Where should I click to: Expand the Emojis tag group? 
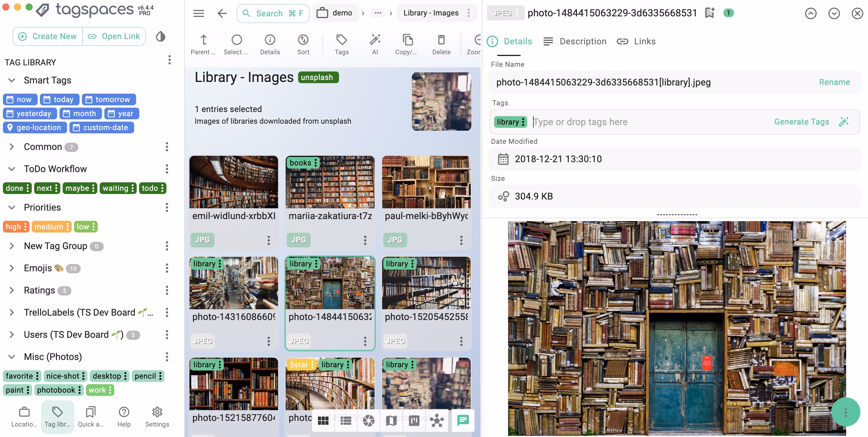(x=11, y=268)
